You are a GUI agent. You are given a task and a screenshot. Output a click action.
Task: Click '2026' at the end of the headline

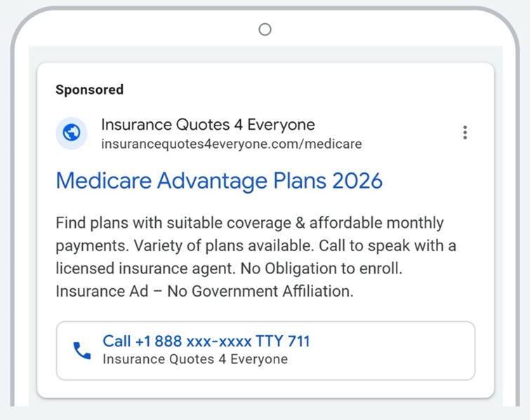[357, 181]
